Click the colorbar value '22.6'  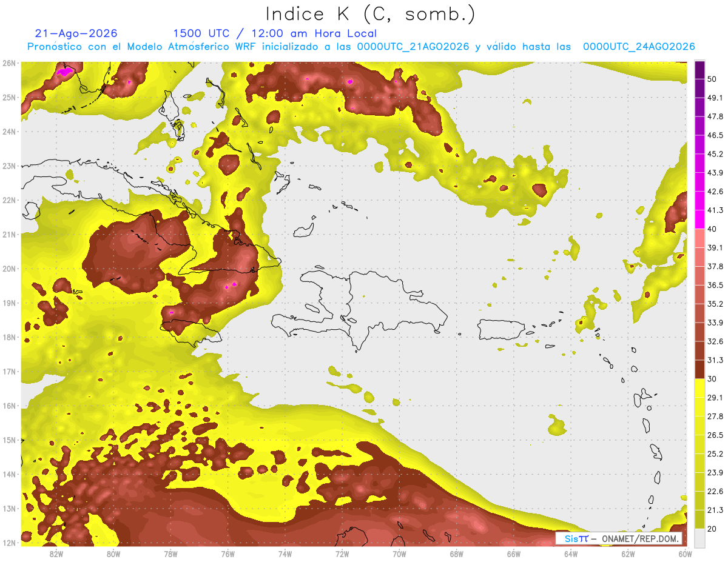(x=716, y=492)
